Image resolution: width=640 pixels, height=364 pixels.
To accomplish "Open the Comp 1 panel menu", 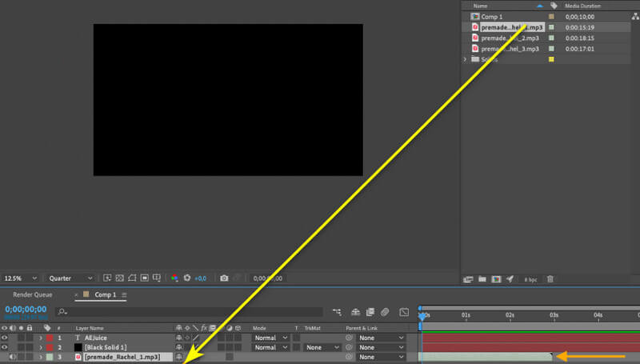I will 124,295.
